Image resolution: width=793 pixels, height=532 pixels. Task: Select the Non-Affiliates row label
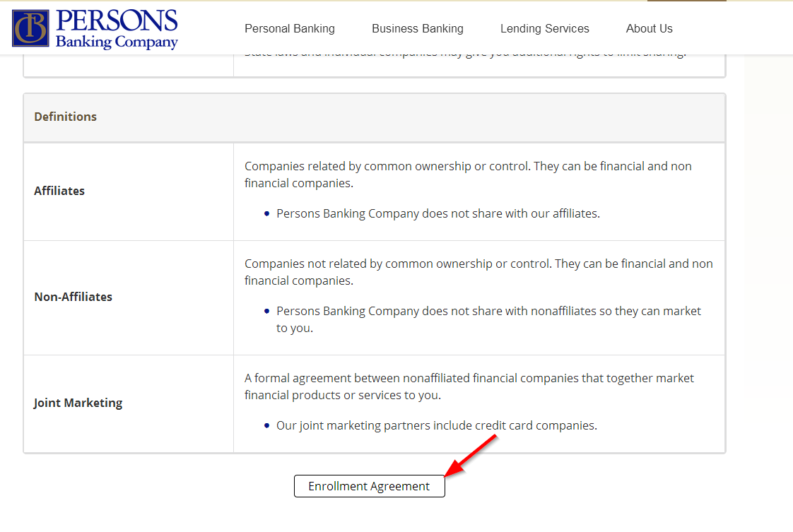point(73,297)
